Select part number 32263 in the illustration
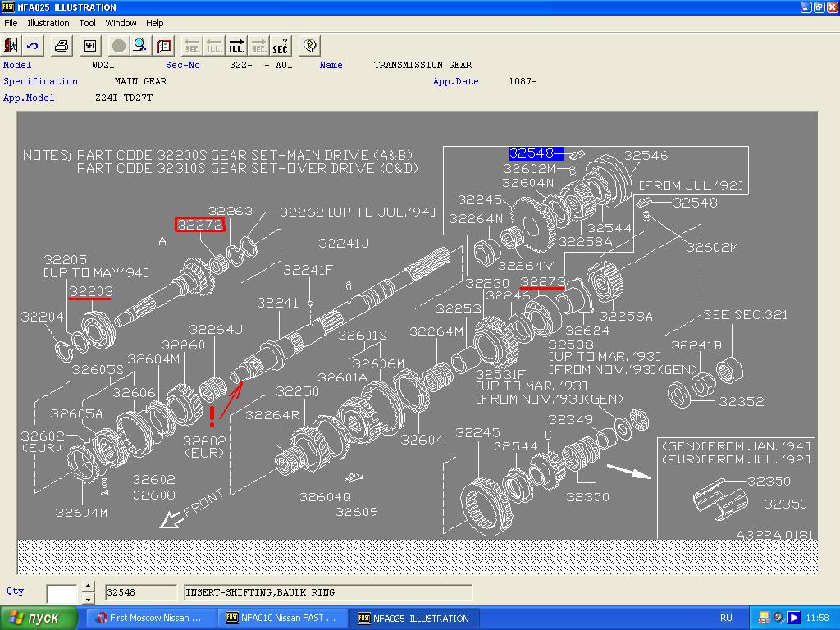The image size is (840, 630). (231, 211)
